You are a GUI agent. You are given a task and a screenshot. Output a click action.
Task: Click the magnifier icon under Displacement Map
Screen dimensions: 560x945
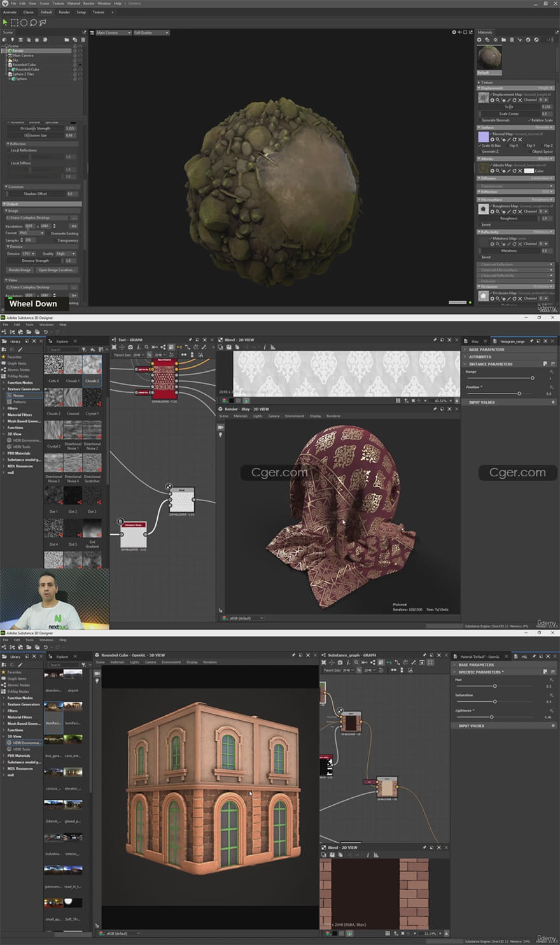[498, 100]
